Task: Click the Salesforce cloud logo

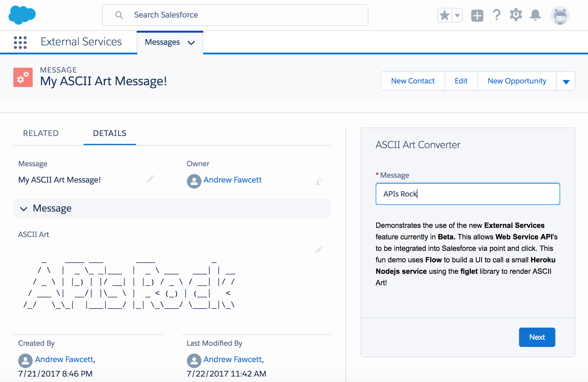Action: click(x=22, y=15)
